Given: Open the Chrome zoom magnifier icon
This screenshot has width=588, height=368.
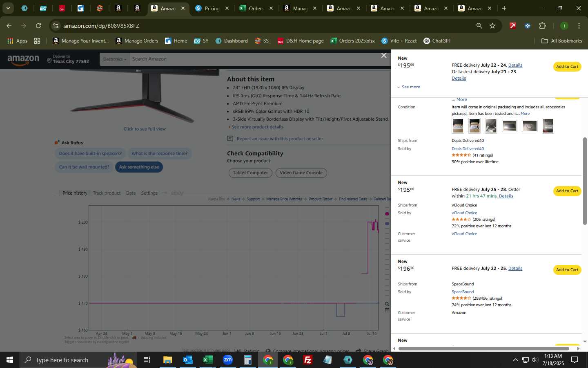Looking at the screenshot, I should point(479,26).
